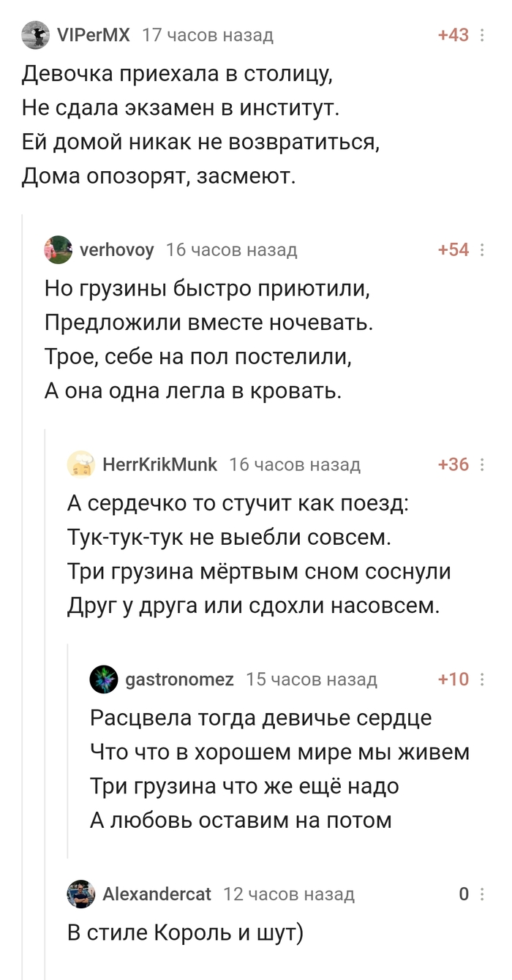This screenshot has width=512, height=980.
Task: Go to HerrKrikMunk's profile page
Action: coord(159,464)
